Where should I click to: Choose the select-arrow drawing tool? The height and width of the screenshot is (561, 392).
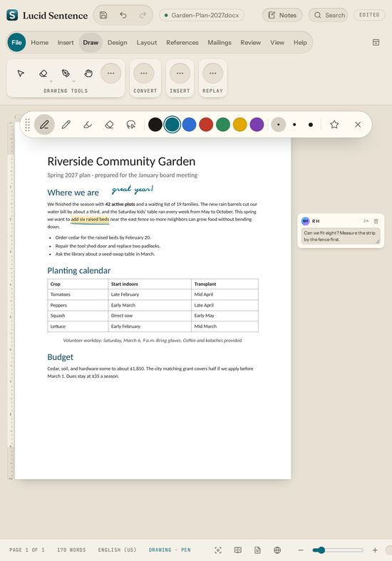21,73
